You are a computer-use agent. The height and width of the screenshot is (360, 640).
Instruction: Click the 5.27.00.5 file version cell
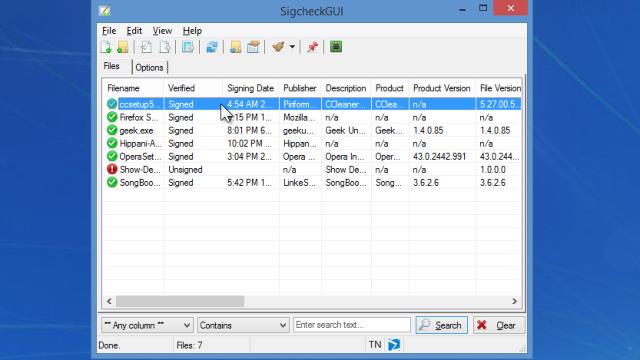coord(499,104)
